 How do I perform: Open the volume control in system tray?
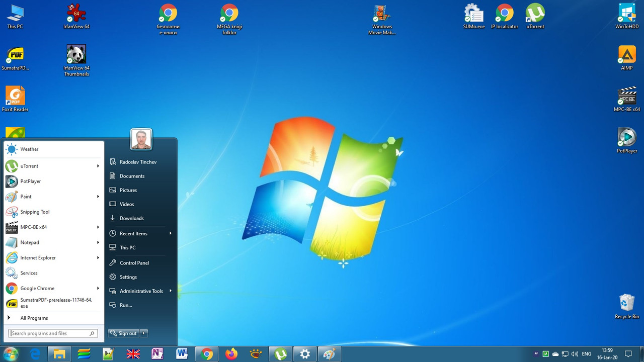pos(575,354)
